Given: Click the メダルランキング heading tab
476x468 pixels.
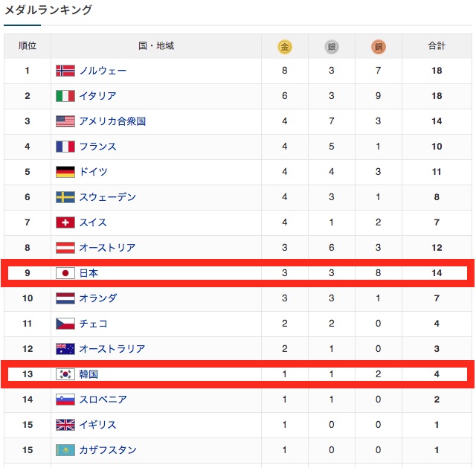Looking at the screenshot, I should 48,10.
